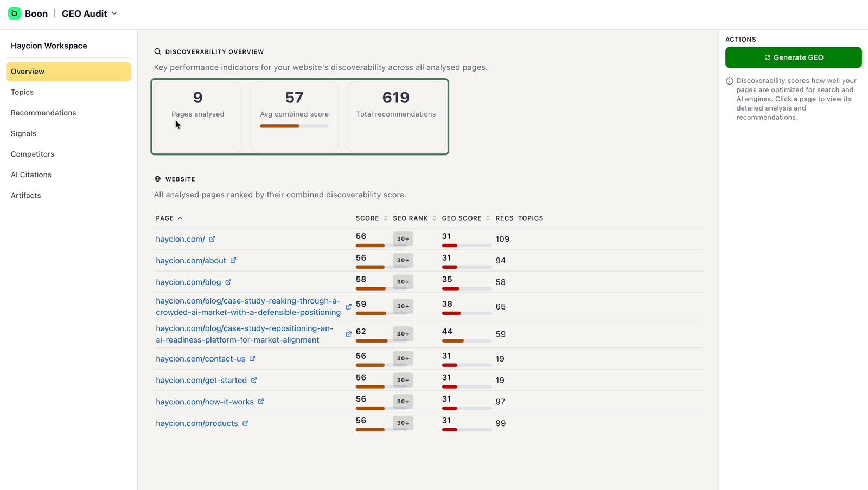The image size is (868, 490).
Task: Click the GEO score value 38
Action: (447, 304)
